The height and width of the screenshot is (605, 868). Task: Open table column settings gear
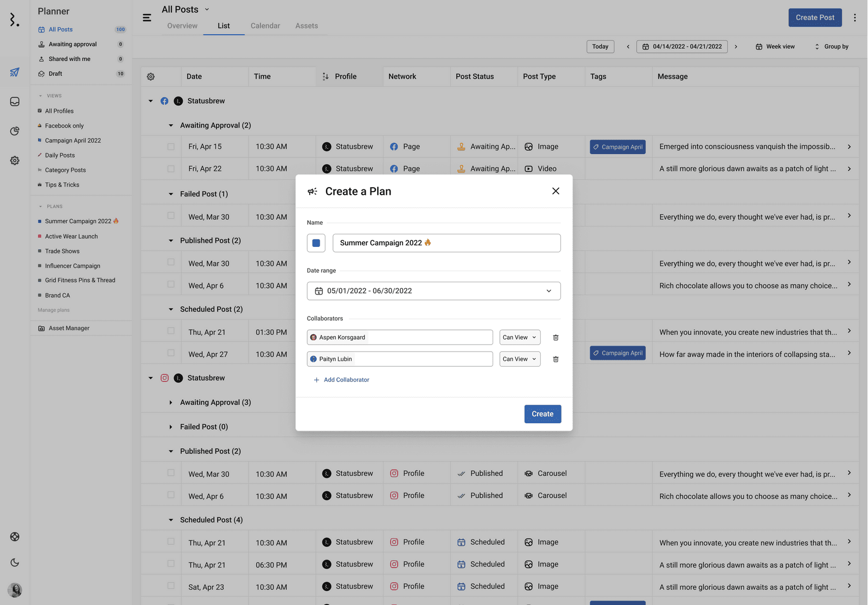coord(151,77)
